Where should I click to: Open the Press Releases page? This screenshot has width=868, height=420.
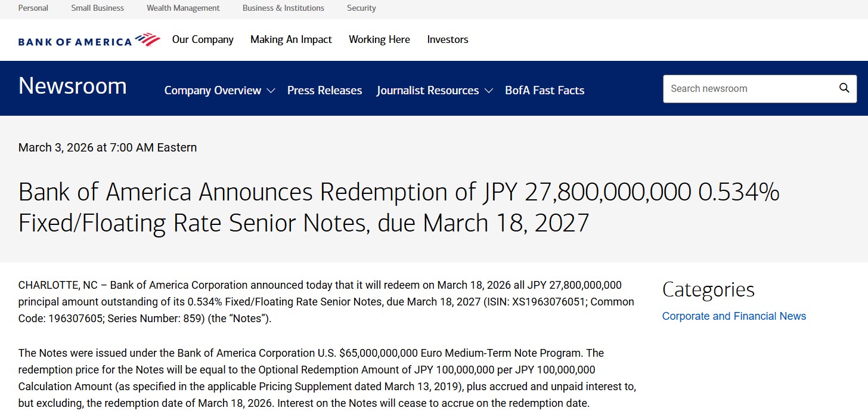[324, 90]
